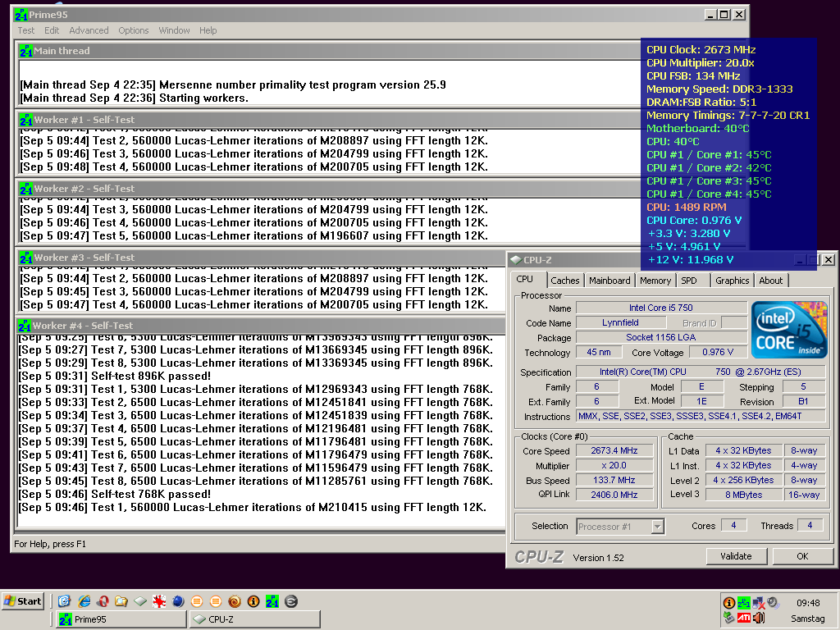
Task: Click the red splat Quick Launch icon
Action: pyautogui.click(x=159, y=601)
